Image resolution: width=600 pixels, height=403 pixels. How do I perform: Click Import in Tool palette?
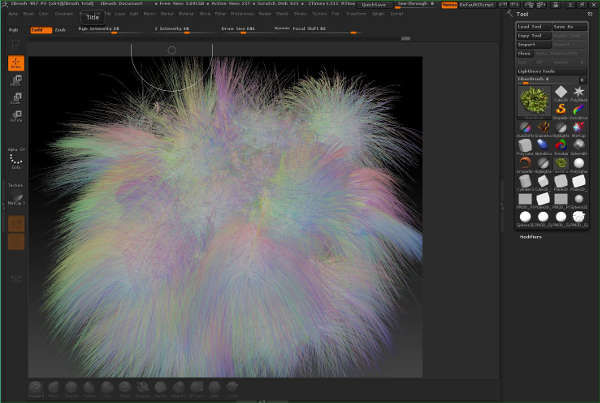pyautogui.click(x=534, y=44)
